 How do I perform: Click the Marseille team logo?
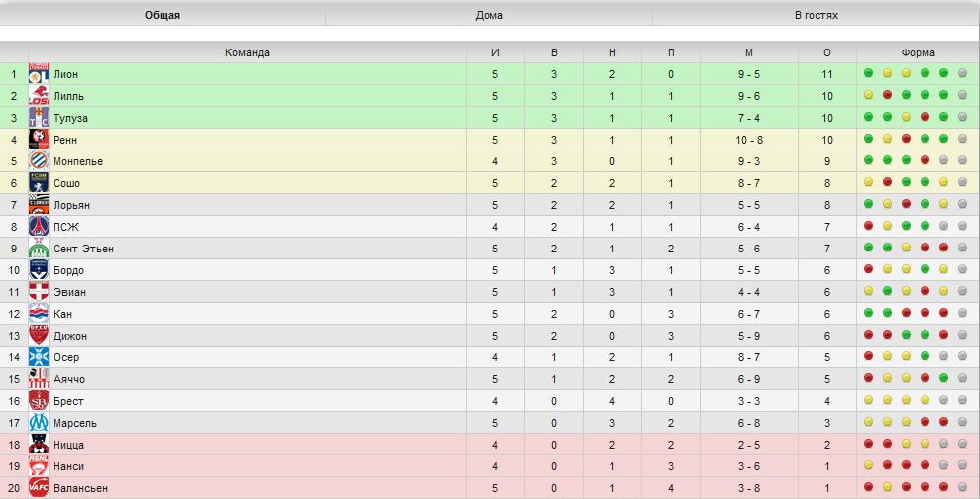(38, 422)
